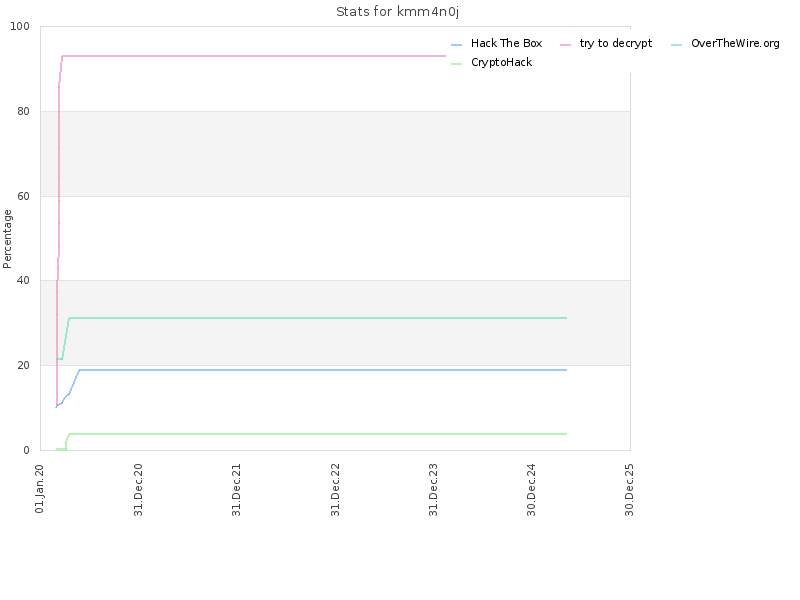Click the light green CryptoHack data line
The width and height of the screenshot is (800, 600).
[317, 434]
